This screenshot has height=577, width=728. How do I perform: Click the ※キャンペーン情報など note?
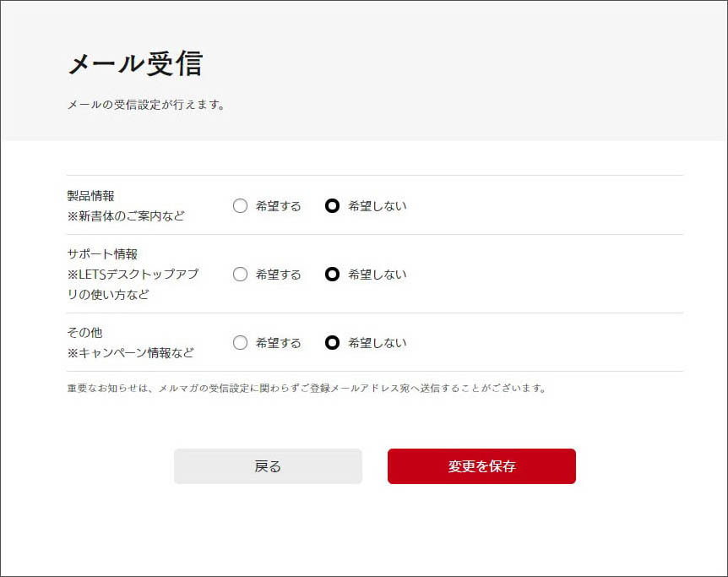pyautogui.click(x=130, y=352)
